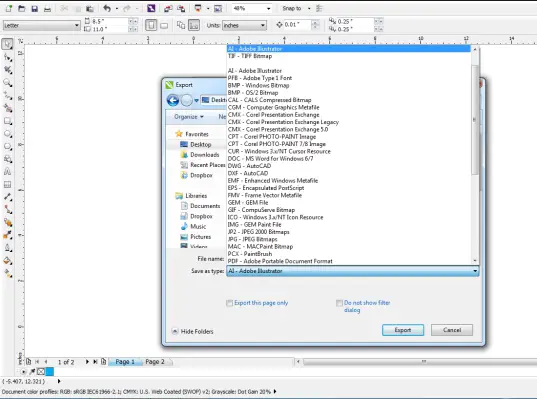537x399 pixels.
Task: Open Documents under Libraries
Action: (x=205, y=206)
